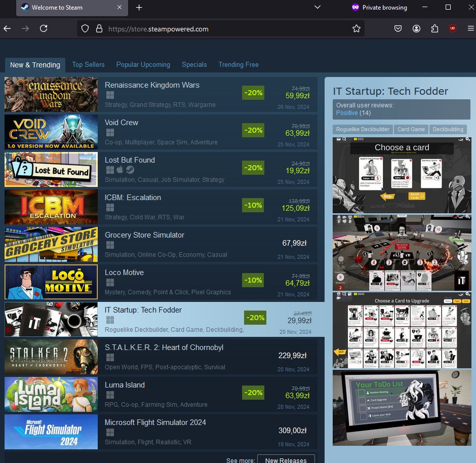Open the Pocket save icon
The width and height of the screenshot is (476, 463).
click(398, 28)
